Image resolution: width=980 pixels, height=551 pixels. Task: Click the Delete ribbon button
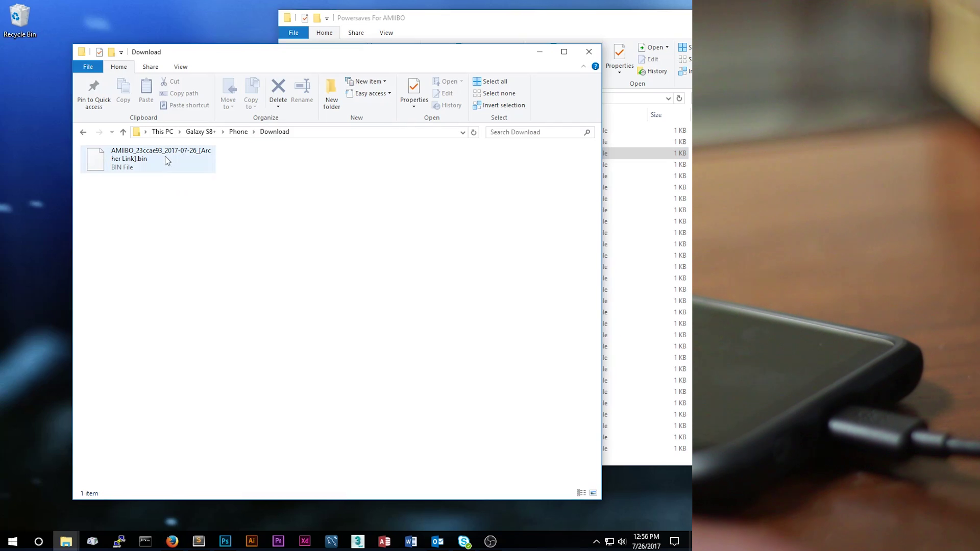click(x=278, y=93)
